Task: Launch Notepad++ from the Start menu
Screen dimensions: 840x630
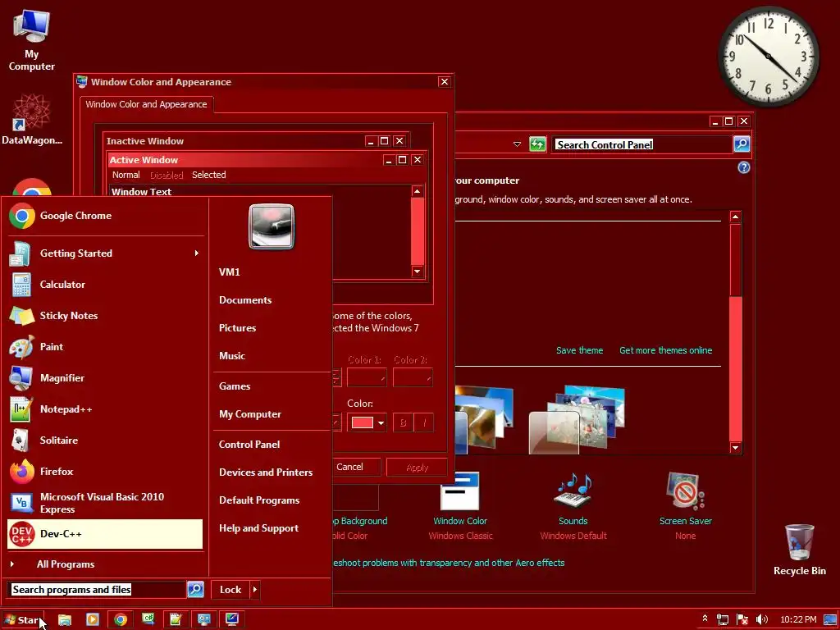Action: [105, 409]
